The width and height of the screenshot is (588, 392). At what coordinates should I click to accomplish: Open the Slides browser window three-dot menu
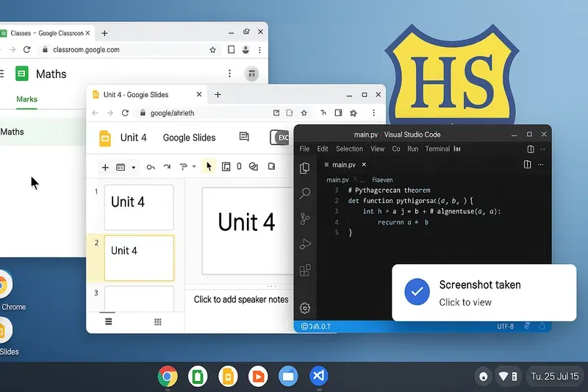coord(373,113)
